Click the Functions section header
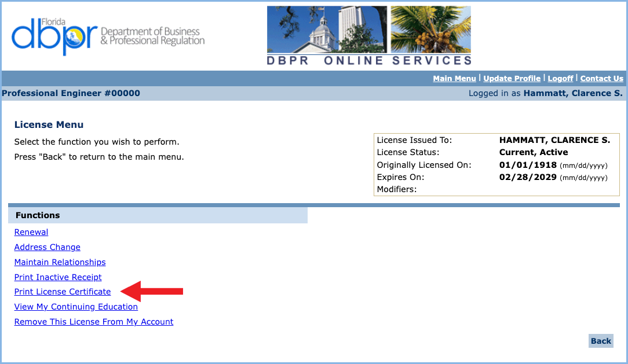The width and height of the screenshot is (628, 364). coord(158,215)
